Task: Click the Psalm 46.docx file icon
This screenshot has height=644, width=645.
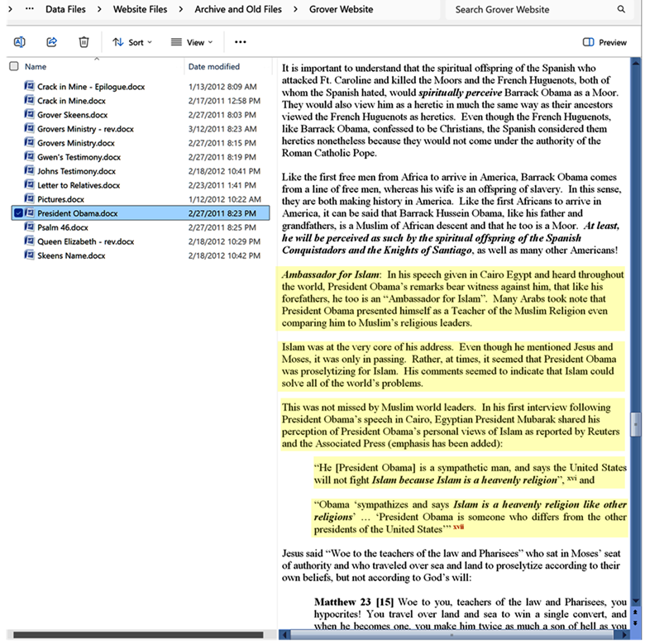Action: point(29,227)
